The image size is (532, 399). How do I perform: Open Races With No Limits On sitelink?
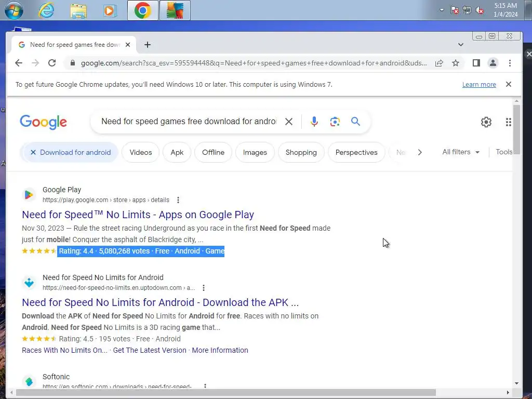[64, 350]
